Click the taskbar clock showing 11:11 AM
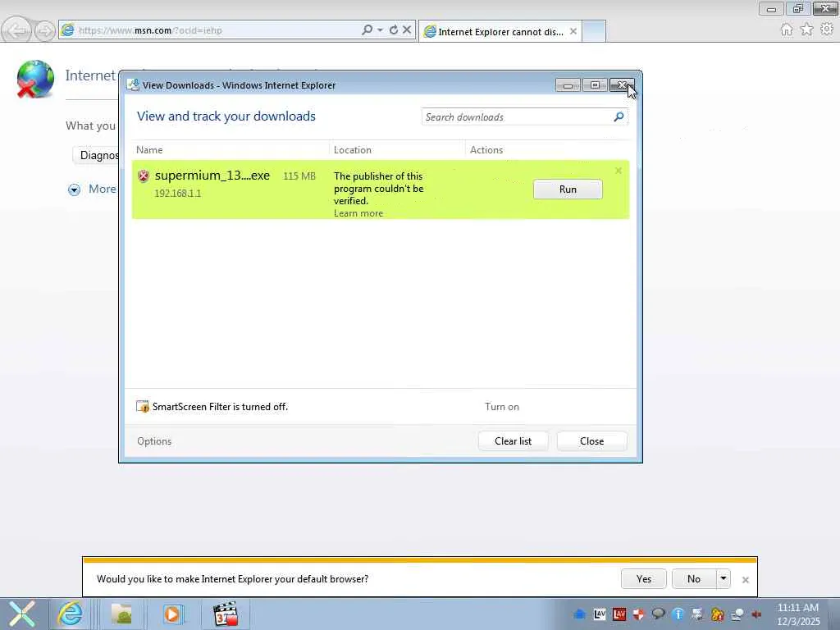The image size is (840, 630). pos(798,614)
